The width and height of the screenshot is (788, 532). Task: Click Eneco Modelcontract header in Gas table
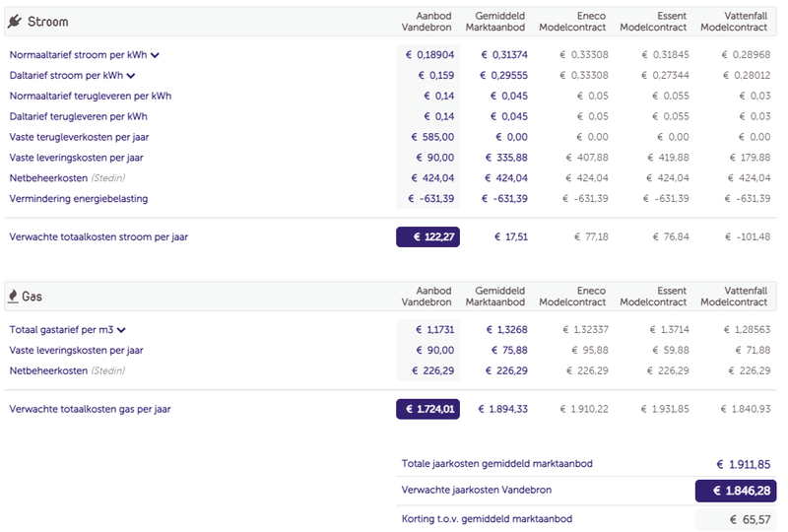pos(572,297)
